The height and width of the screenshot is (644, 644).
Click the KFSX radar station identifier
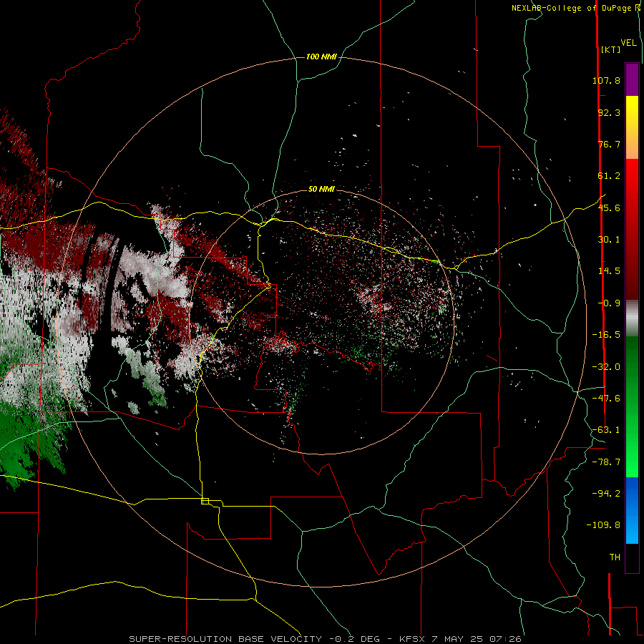[412, 639]
